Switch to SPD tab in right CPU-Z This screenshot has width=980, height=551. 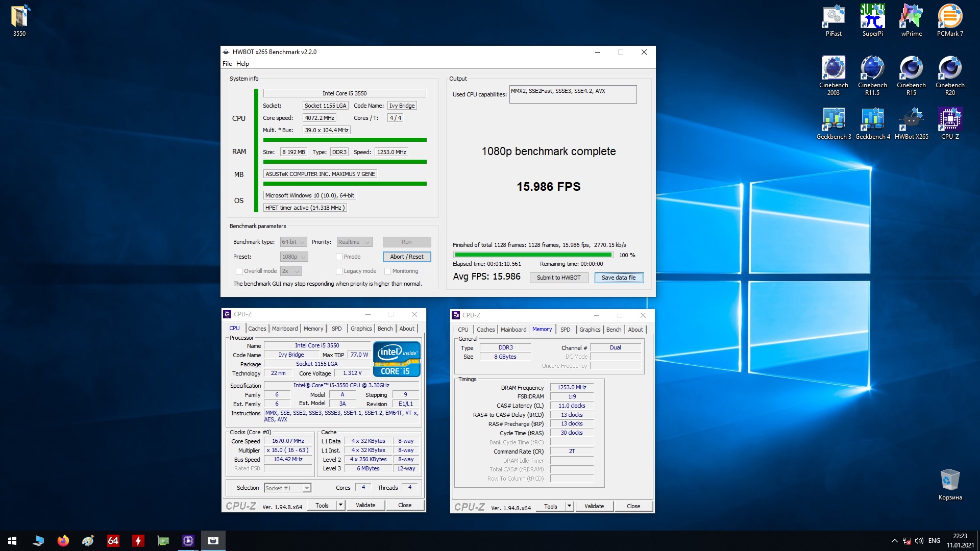(x=566, y=330)
